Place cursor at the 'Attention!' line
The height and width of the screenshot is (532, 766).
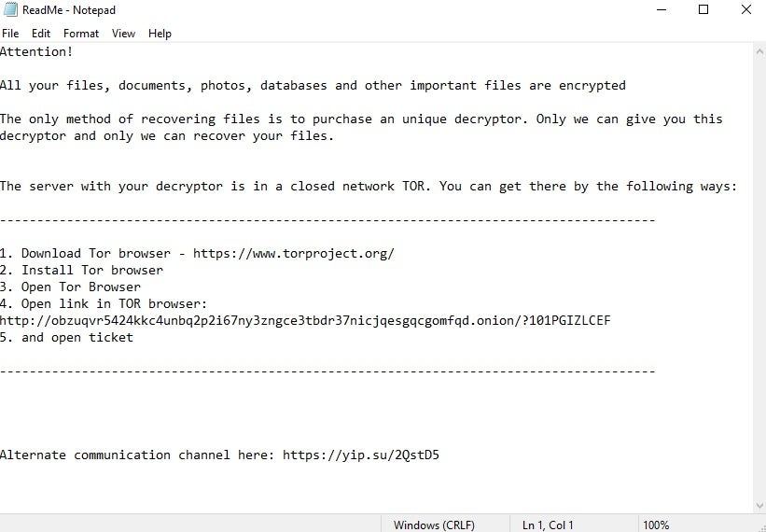(37, 52)
